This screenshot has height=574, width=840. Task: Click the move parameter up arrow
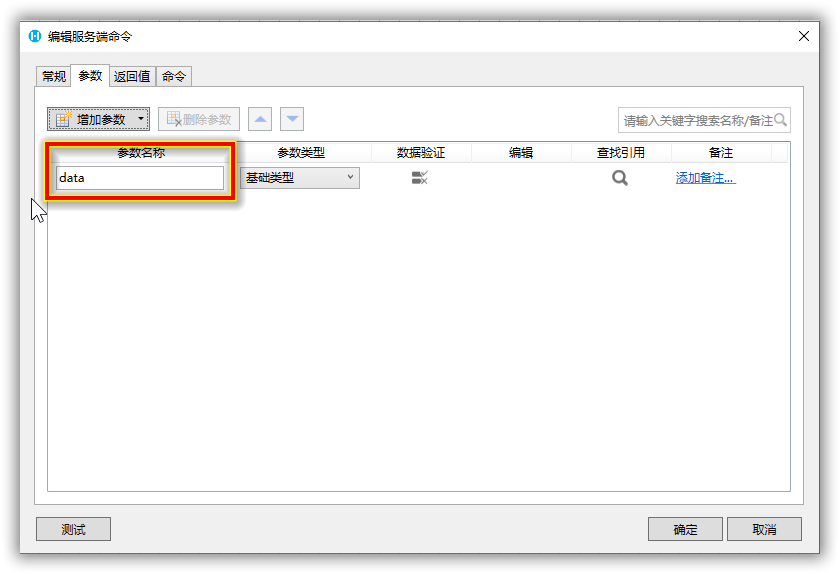pyautogui.click(x=260, y=119)
